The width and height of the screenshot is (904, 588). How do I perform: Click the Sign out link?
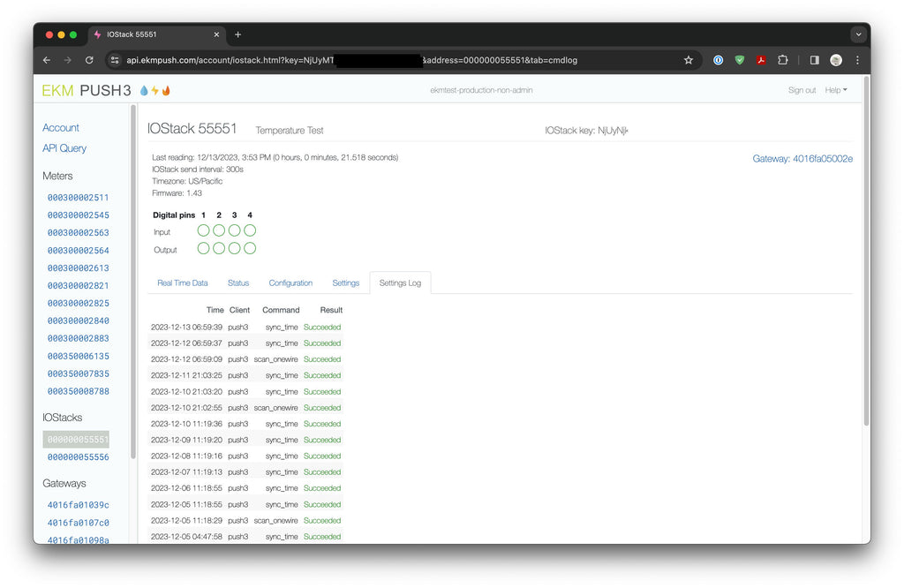pos(802,90)
